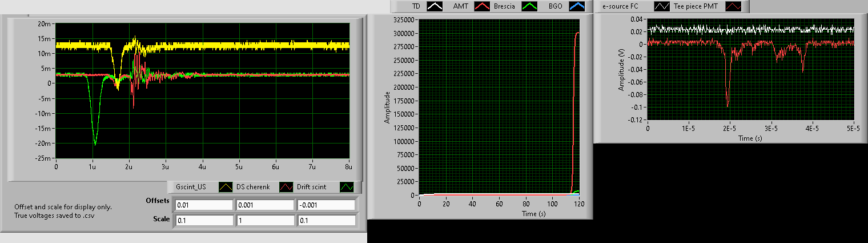Click the Drift scint green plot legend icon

click(x=348, y=187)
